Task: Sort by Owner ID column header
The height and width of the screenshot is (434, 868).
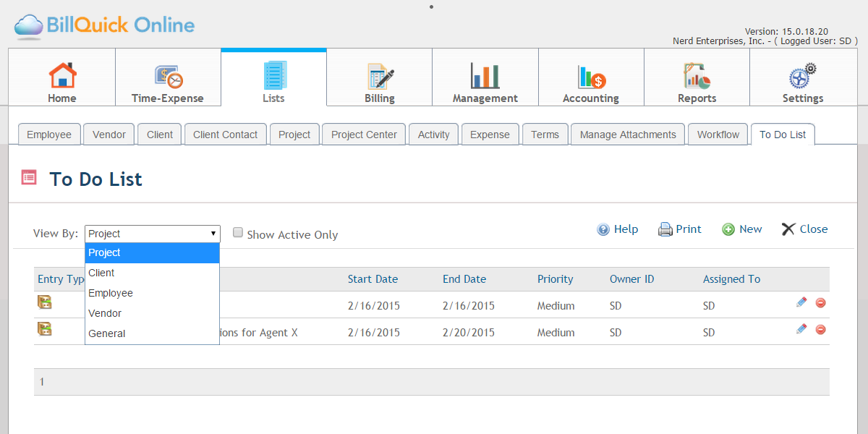Action: click(632, 279)
